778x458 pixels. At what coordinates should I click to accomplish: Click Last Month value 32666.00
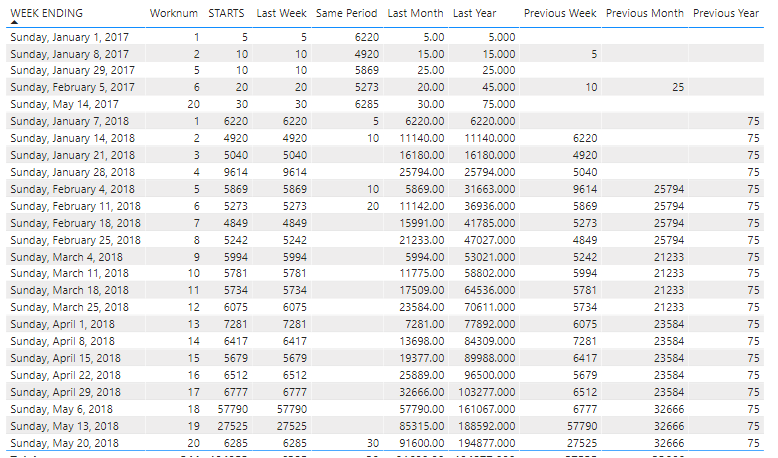[422, 392]
